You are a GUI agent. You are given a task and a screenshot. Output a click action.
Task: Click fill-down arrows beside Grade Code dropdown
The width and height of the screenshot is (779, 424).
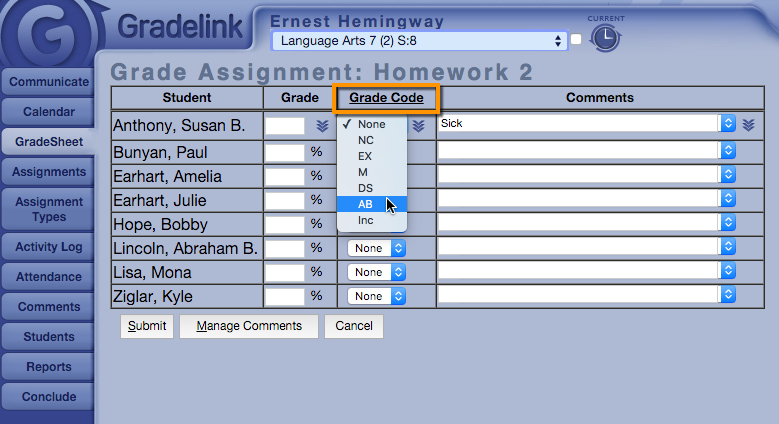point(419,125)
